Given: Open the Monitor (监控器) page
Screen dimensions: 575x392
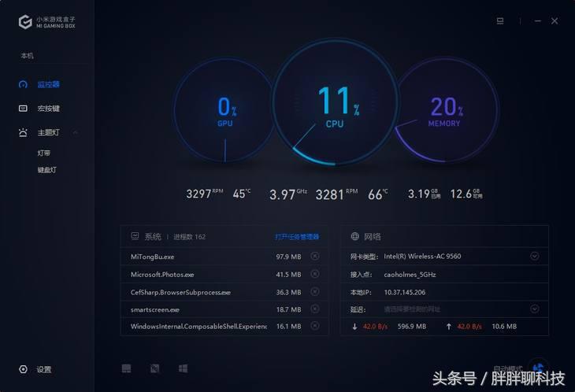Looking at the screenshot, I should click(48, 85).
